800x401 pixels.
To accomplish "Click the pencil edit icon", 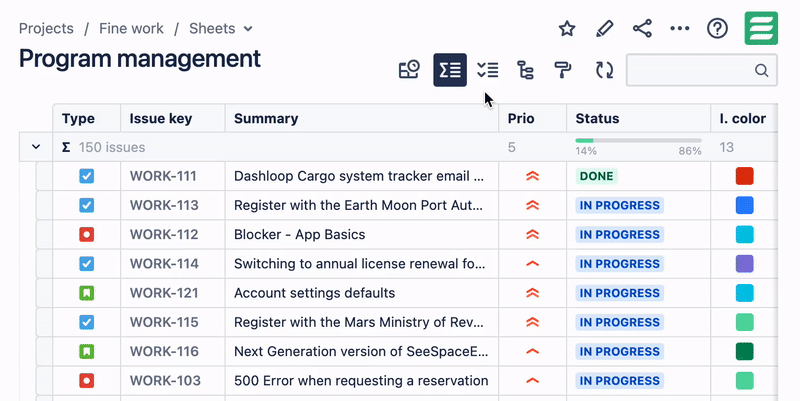I will (x=605, y=28).
